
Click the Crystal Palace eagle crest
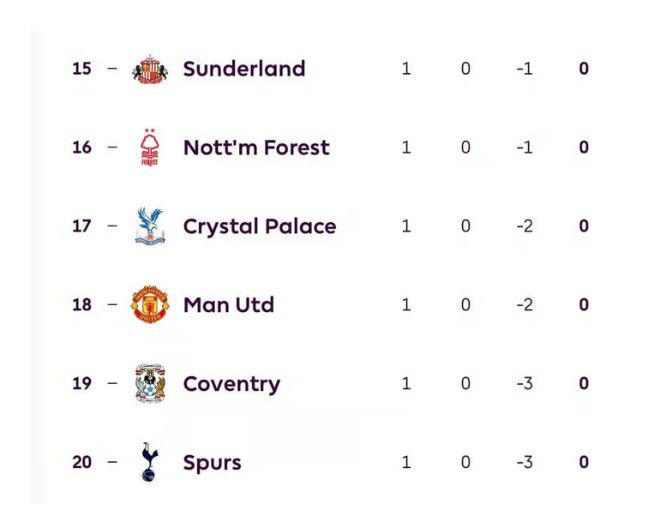pyautogui.click(x=150, y=226)
